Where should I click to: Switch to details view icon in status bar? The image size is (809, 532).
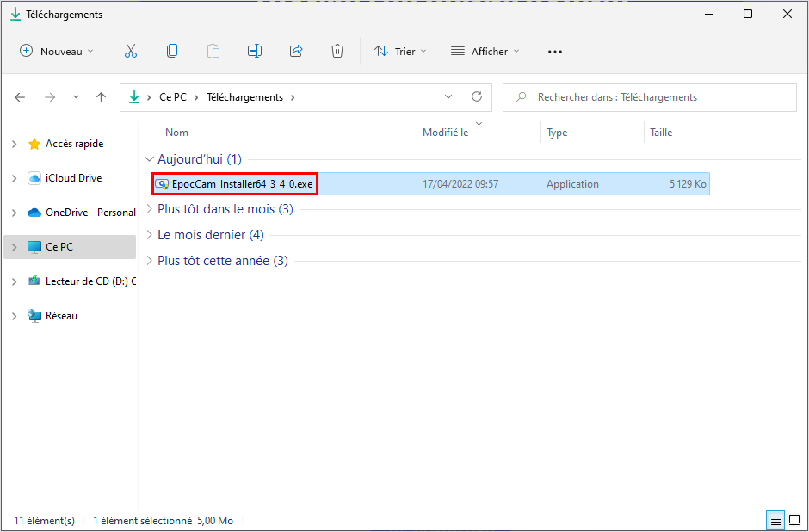pyautogui.click(x=776, y=520)
